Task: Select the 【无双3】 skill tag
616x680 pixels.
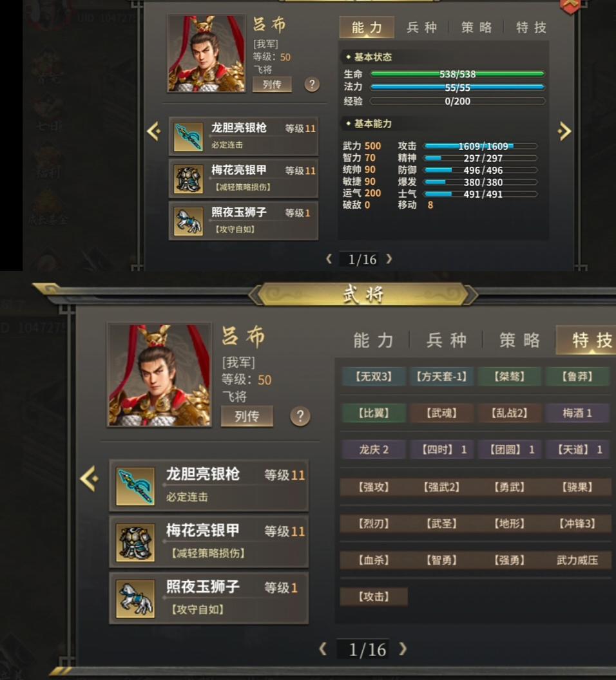Action: [x=374, y=377]
